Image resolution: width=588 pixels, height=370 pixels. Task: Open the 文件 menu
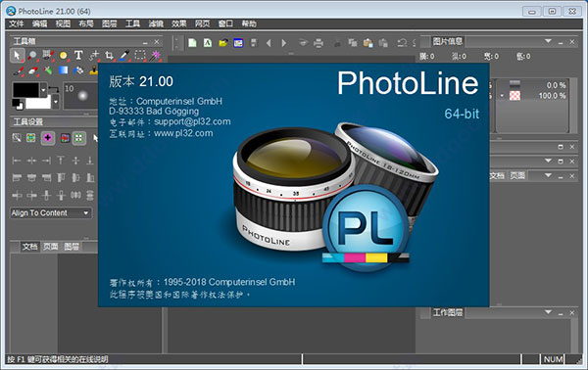(x=16, y=23)
